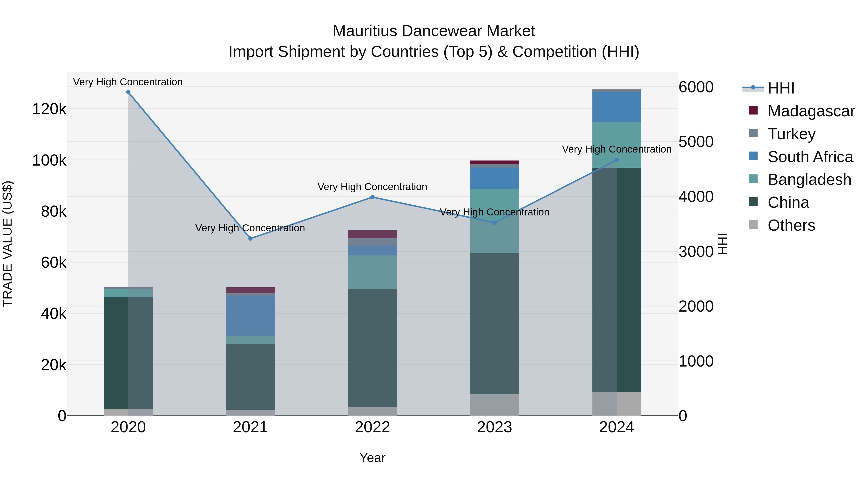
Task: Click the 2022 HHI data point
Action: pyautogui.click(x=372, y=197)
